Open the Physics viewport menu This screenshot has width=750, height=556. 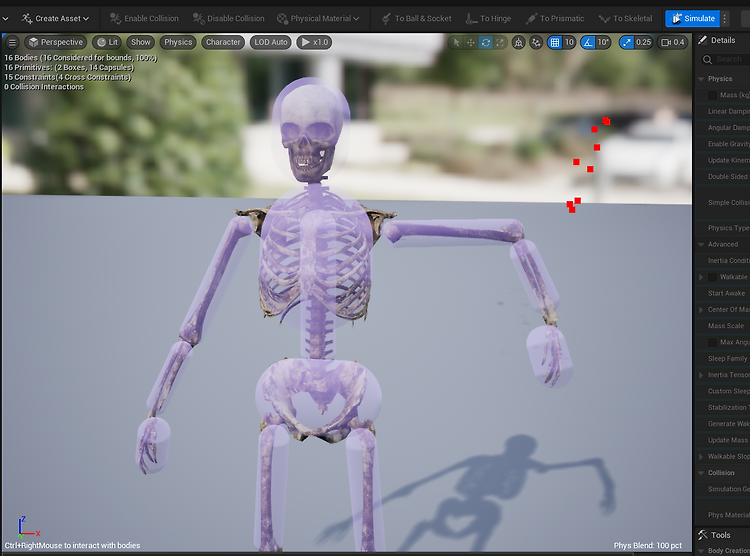[x=178, y=43]
